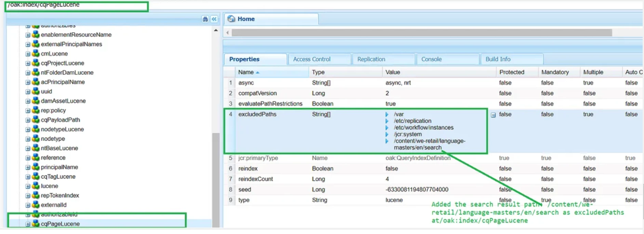This screenshot has width=644, height=234.
Task: Click the /etc/workflow/instances excluded path
Action: pyautogui.click(x=424, y=127)
